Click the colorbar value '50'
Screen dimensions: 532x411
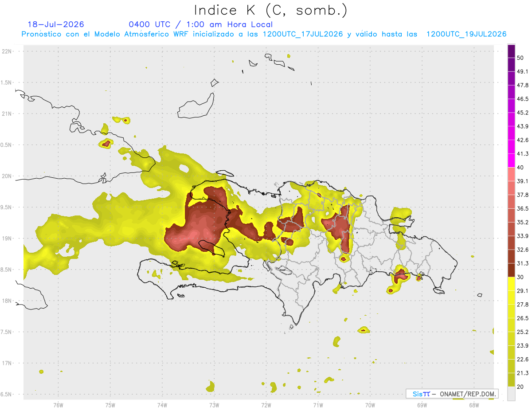[520, 58]
